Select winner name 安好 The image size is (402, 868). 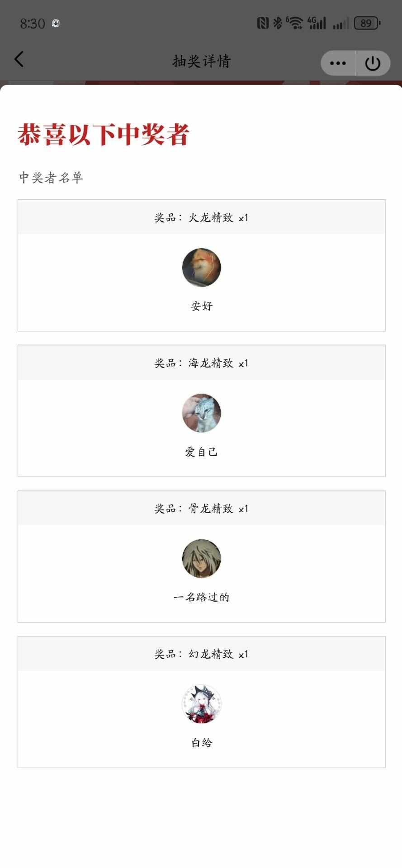tap(202, 306)
